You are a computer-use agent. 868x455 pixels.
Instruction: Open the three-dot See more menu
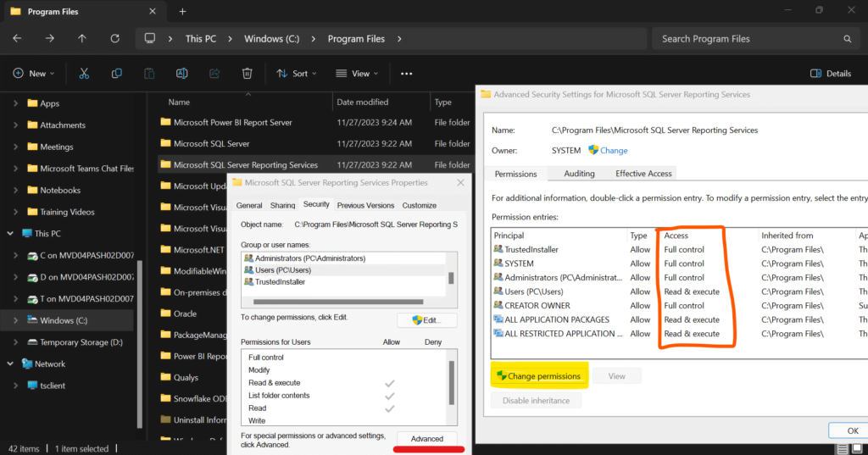(406, 74)
